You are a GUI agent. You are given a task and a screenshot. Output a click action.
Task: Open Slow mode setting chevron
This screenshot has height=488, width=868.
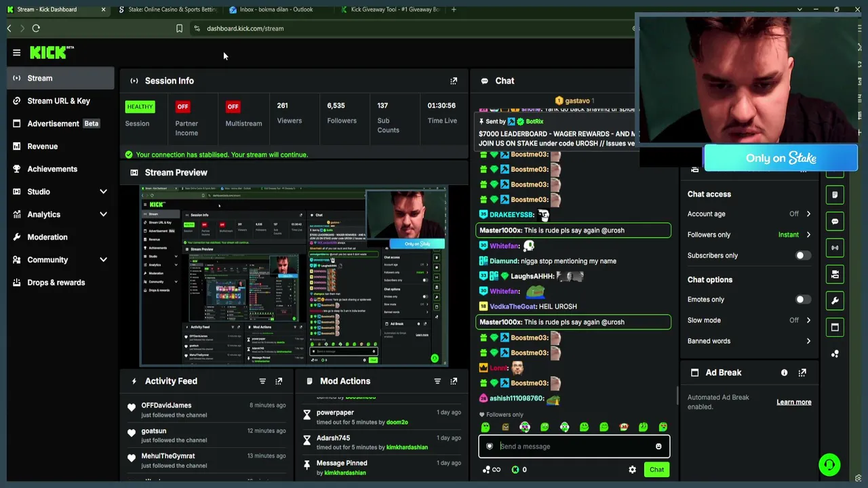point(808,320)
